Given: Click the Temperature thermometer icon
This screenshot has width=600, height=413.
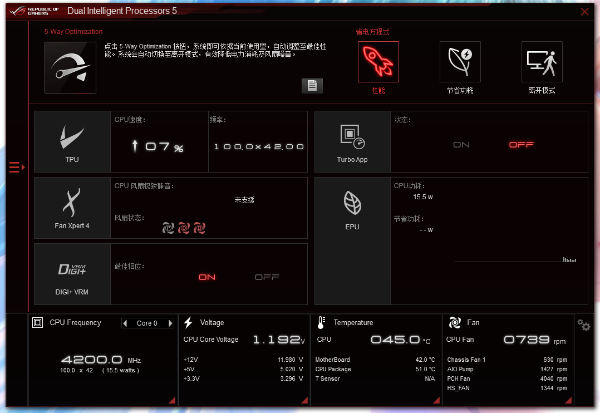Looking at the screenshot, I should [321, 323].
